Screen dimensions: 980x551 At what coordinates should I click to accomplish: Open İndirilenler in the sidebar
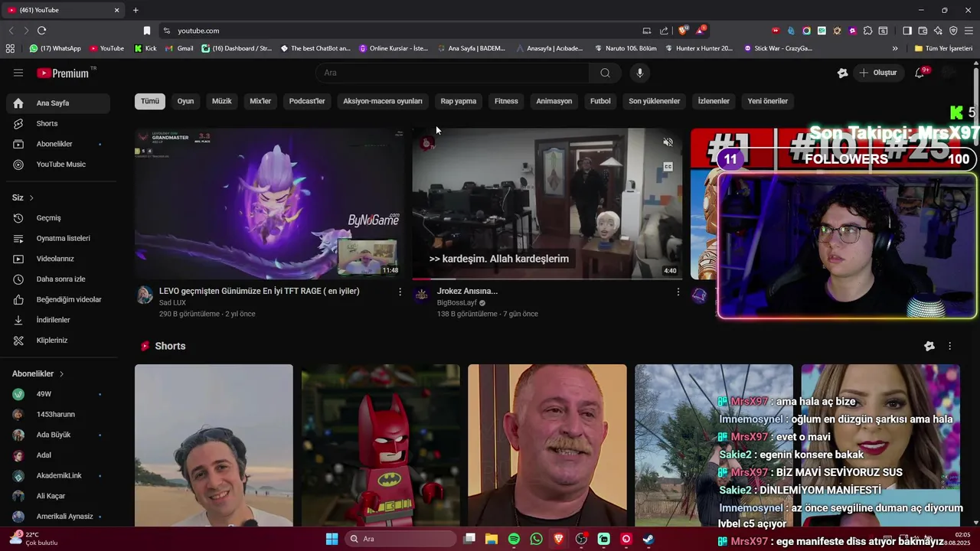(x=58, y=320)
